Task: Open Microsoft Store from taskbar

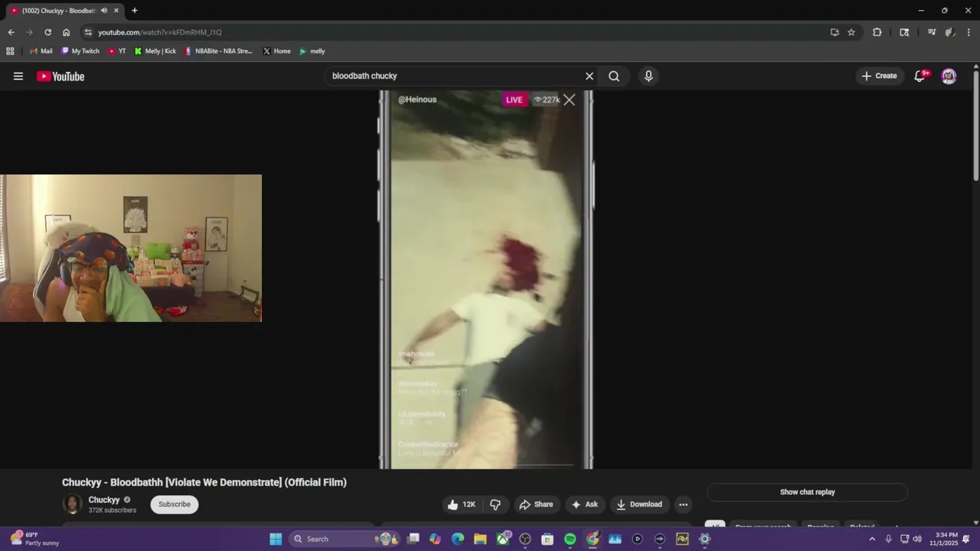Action: 547,539
